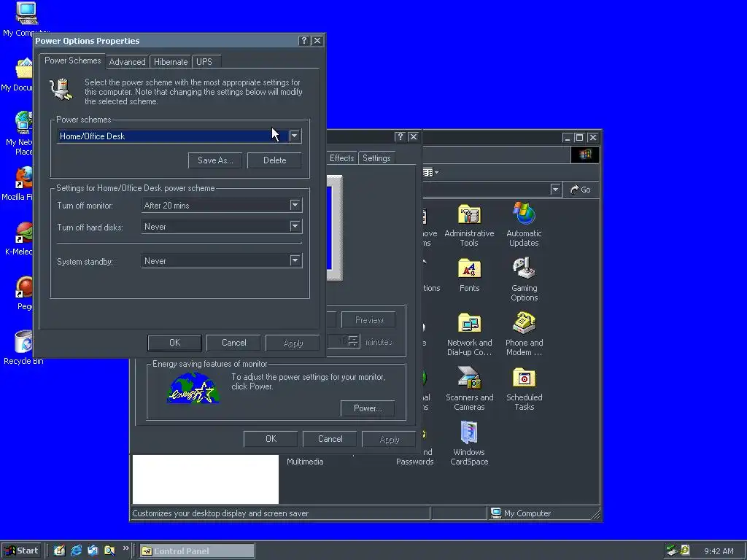This screenshot has width=747, height=560.
Task: Click OK in Display Properties dialog
Action: [271, 439]
